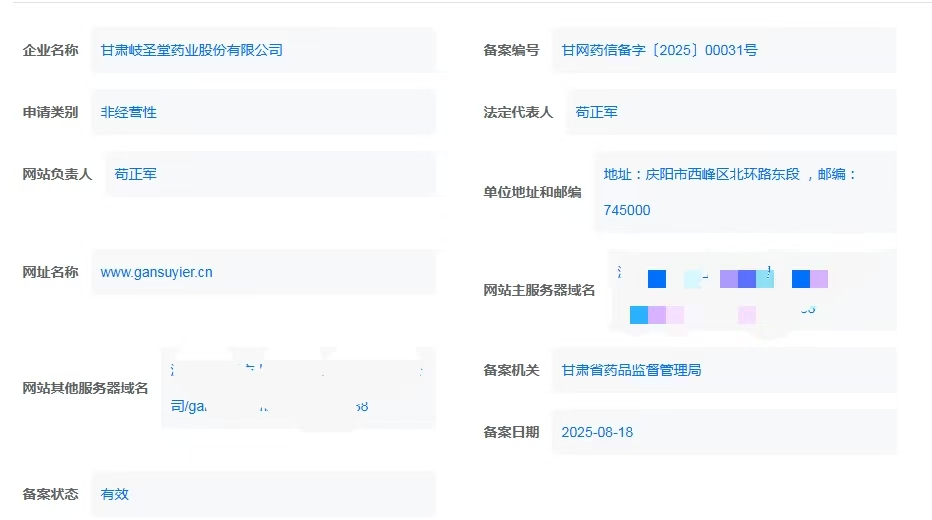Click the filing status value 有效
This screenshot has height=520, width=932.
(x=115, y=494)
